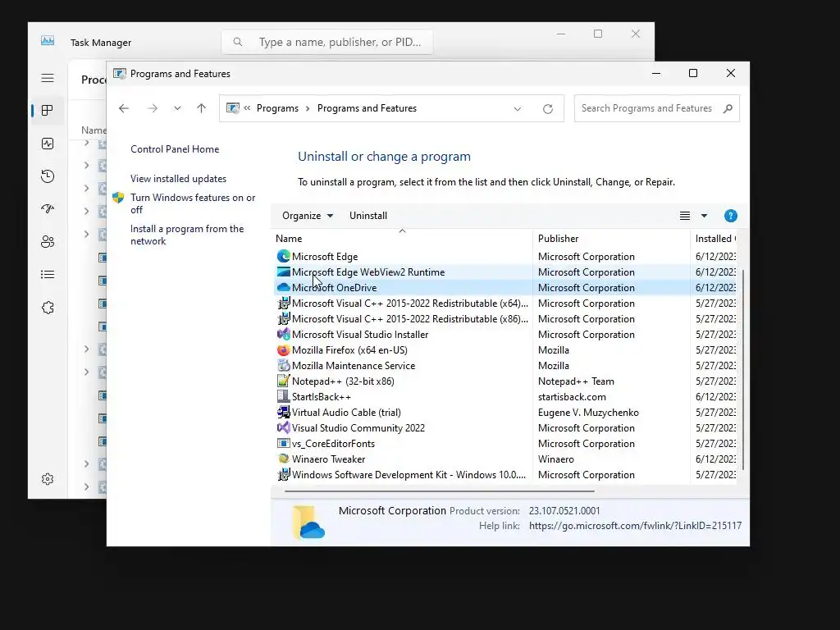This screenshot has height=630, width=840.
Task: Open Startup apps icon in Task Manager
Action: 48,209
